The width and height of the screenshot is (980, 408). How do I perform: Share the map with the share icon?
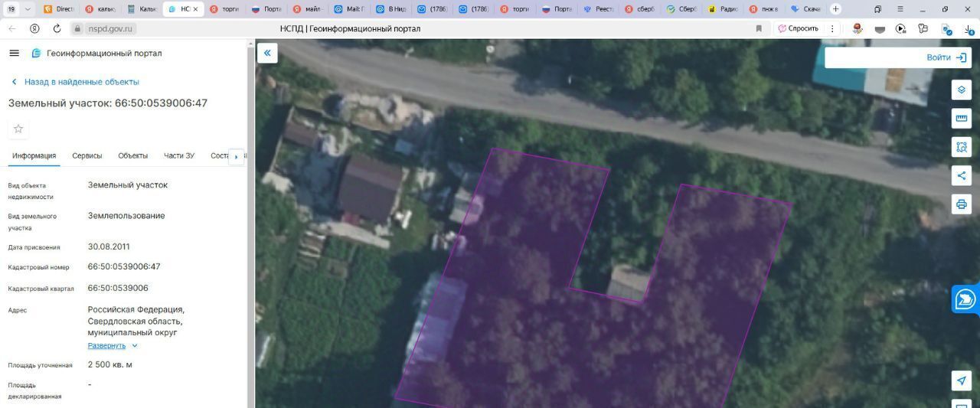coord(962,175)
